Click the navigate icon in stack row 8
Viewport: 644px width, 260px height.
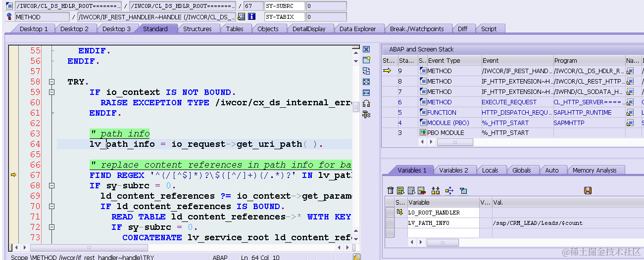tap(630, 82)
